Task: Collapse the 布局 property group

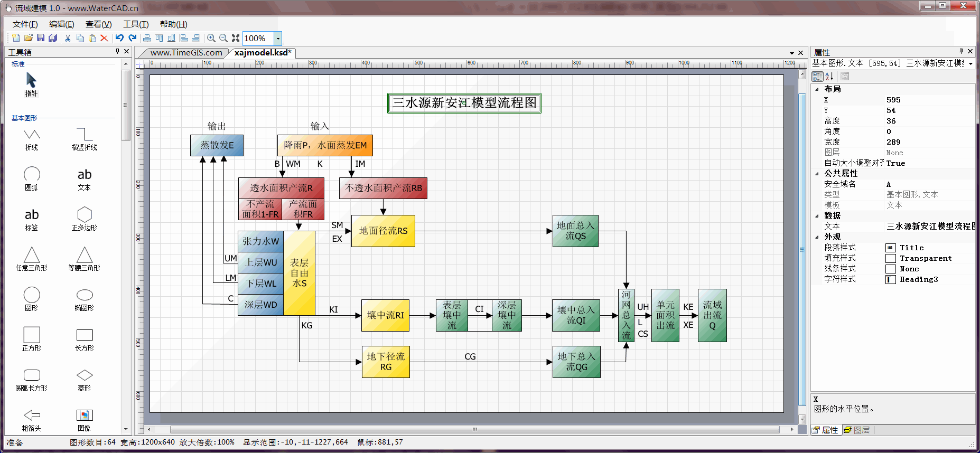Action: coord(817,89)
